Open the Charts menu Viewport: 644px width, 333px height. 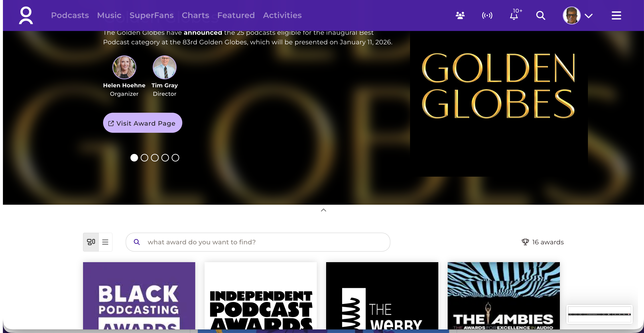[x=195, y=15]
